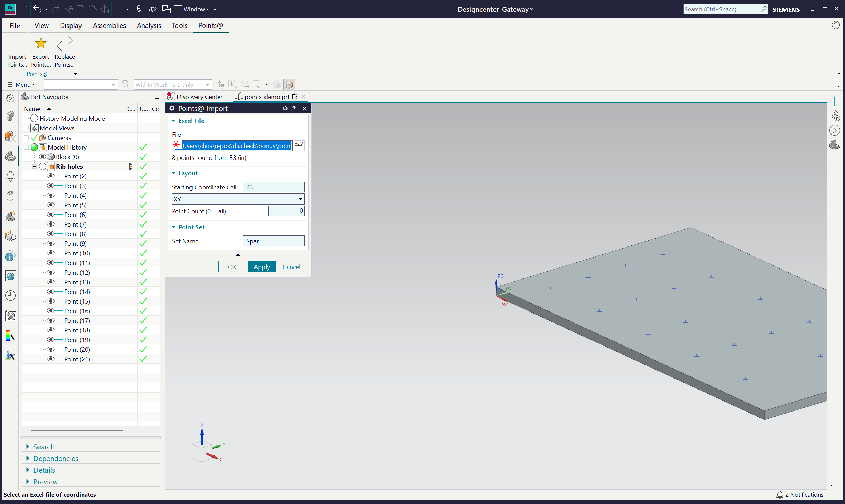Click the help question mark in Points@ Import dialog

pos(294,108)
